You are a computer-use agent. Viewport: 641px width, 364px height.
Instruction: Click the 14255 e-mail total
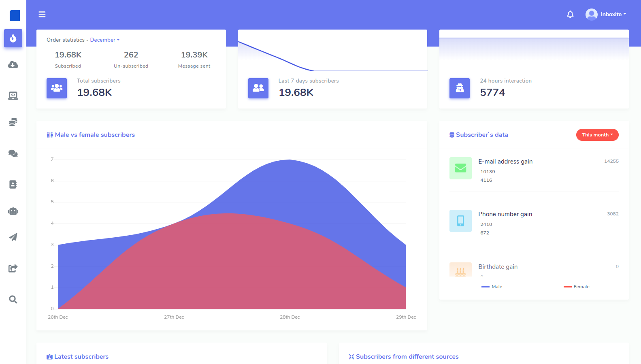coord(611,161)
